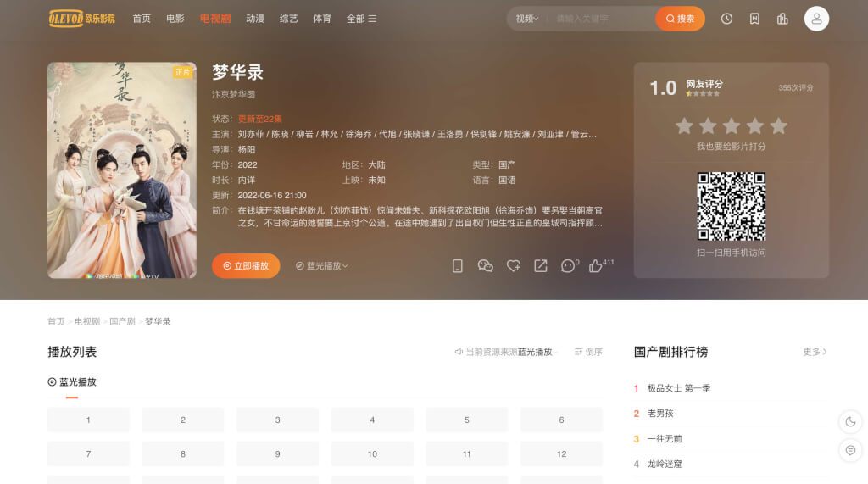The width and height of the screenshot is (868, 484).
Task: Play episode 11
Action: pos(467,454)
